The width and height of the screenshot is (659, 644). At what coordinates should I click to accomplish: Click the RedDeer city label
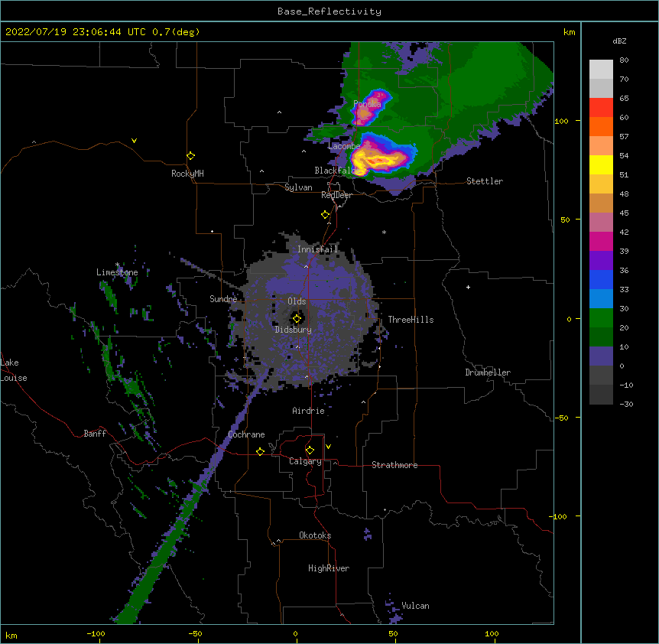coord(336,195)
